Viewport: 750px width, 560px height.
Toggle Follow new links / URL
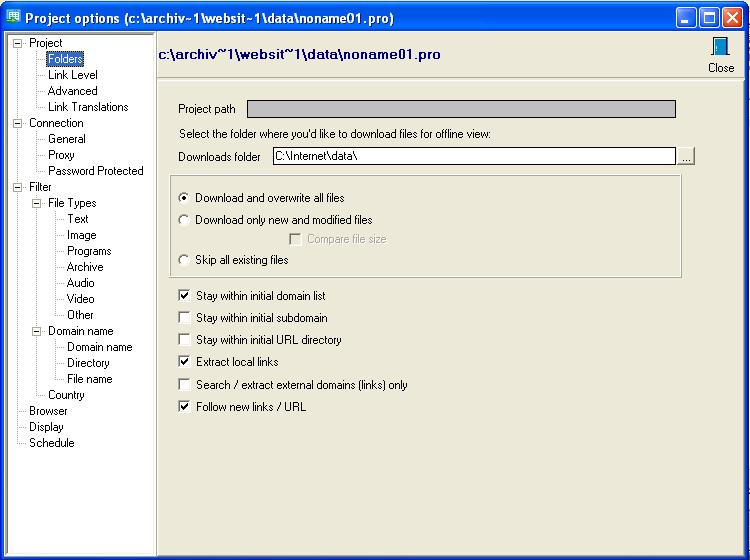point(184,406)
